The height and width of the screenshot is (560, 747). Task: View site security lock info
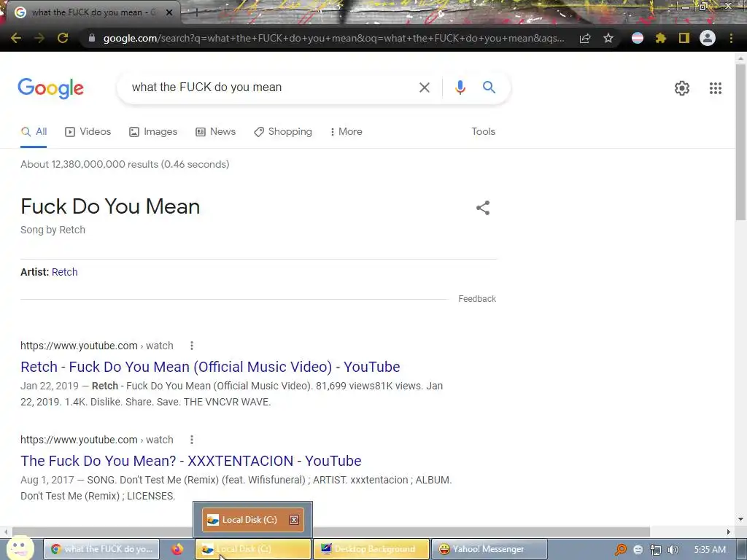(92, 38)
